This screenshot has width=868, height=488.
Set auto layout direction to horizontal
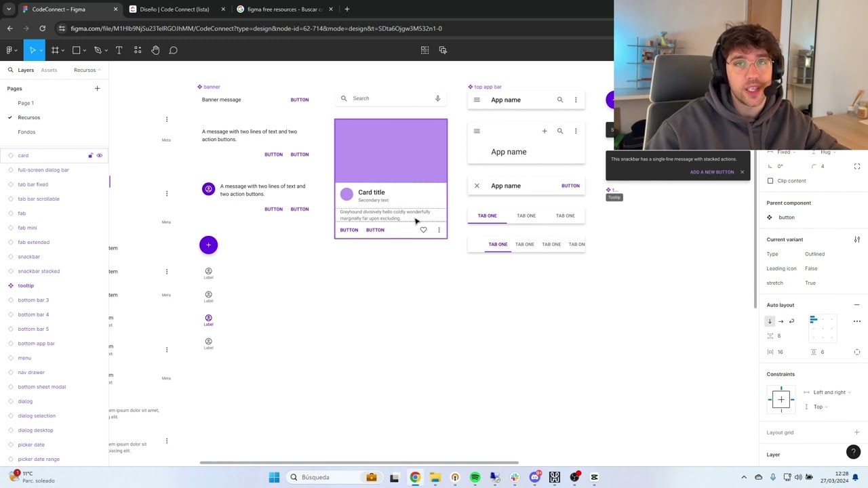(x=781, y=321)
